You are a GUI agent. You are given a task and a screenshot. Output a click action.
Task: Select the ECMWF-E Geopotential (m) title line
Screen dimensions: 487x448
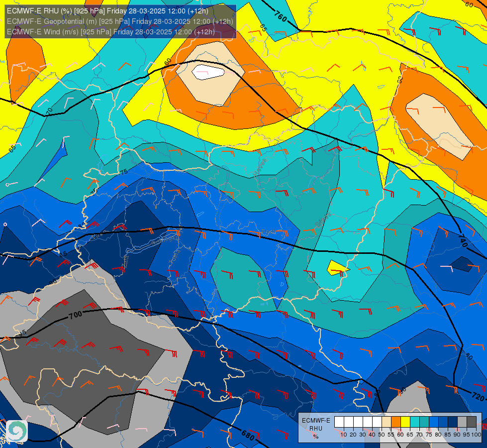[x=120, y=21]
